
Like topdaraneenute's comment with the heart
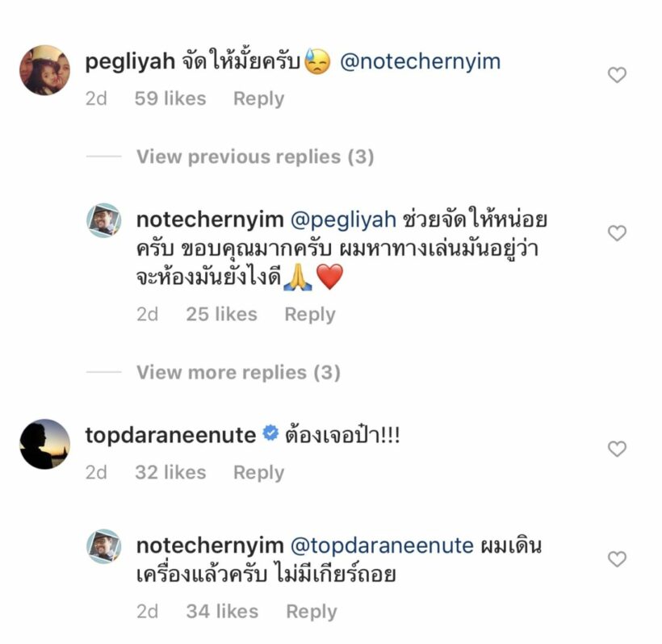coord(617,449)
